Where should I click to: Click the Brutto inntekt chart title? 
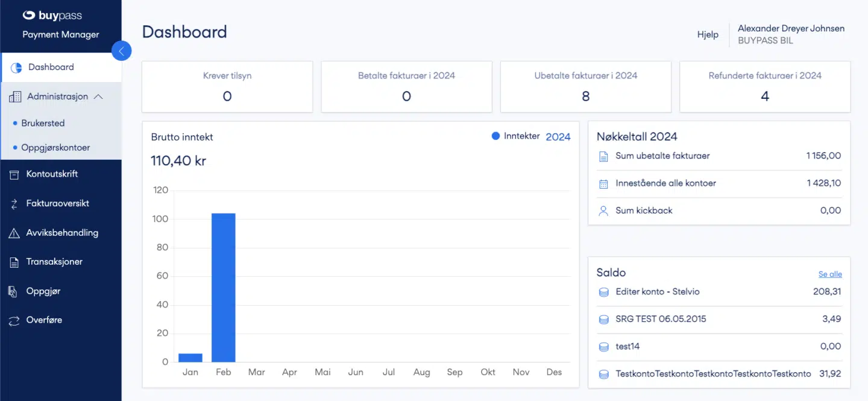[x=182, y=137]
